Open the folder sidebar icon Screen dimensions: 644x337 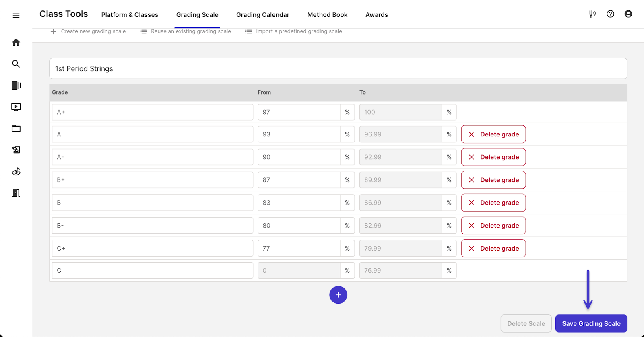click(16, 129)
